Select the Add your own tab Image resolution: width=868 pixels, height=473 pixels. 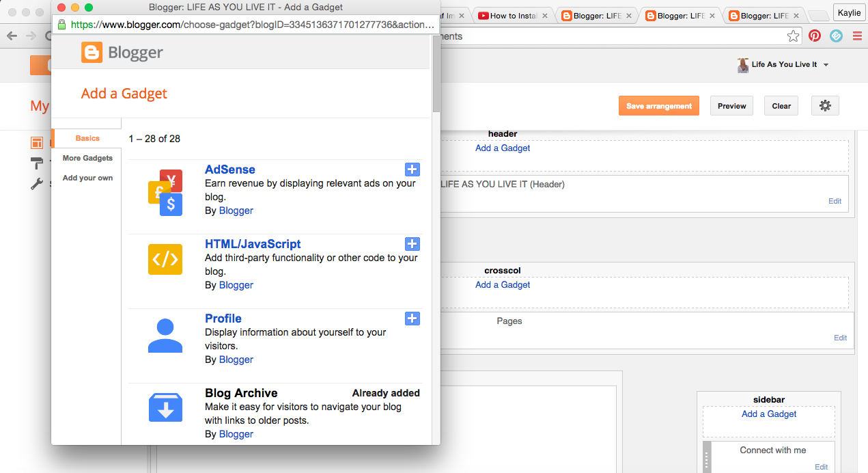click(87, 178)
